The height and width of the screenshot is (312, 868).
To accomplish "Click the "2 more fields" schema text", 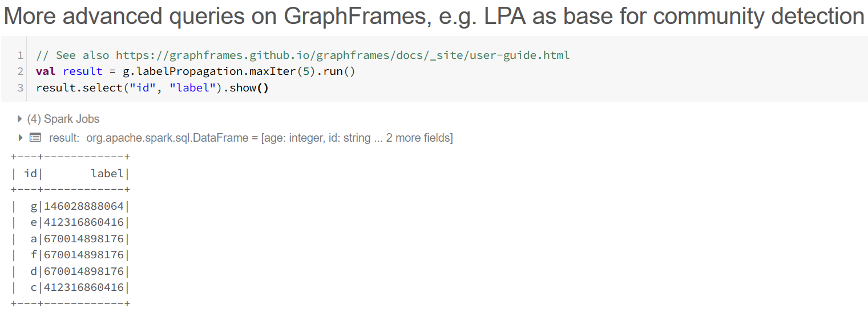I will 419,138.
